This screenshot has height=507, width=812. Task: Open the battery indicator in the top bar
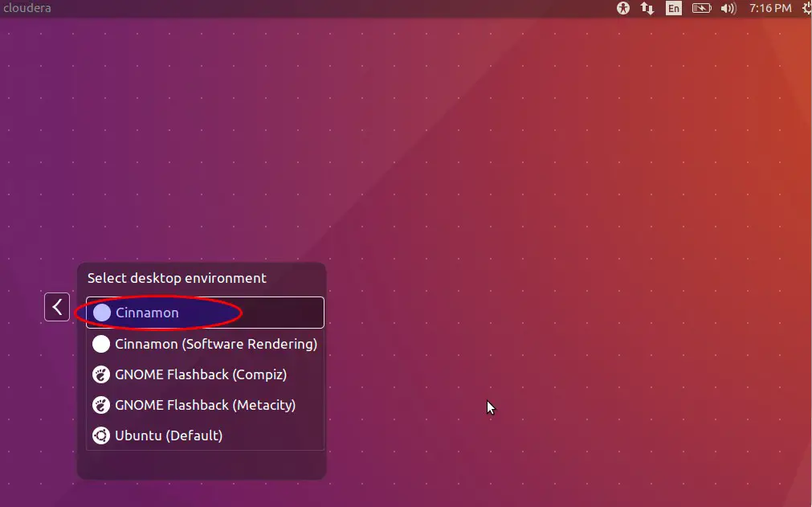click(702, 8)
